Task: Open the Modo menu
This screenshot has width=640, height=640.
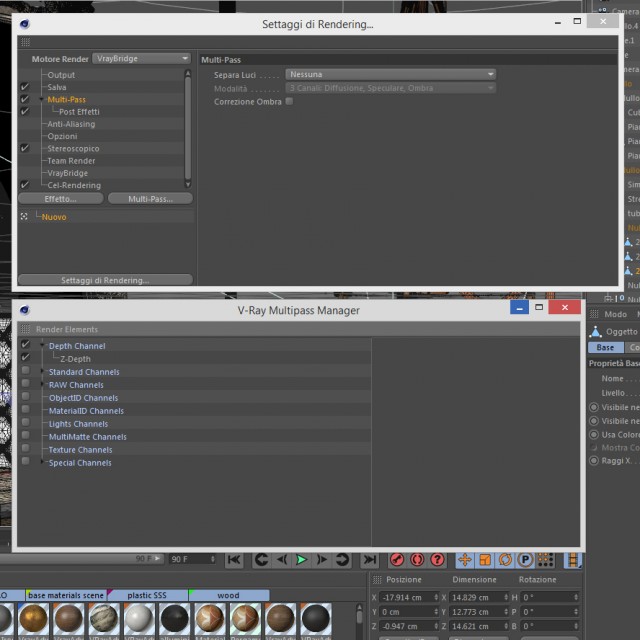Action: (x=616, y=314)
